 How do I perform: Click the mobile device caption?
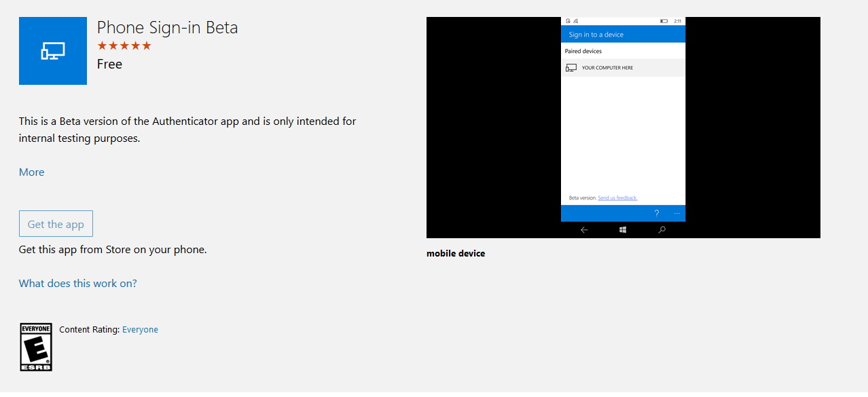(x=456, y=254)
